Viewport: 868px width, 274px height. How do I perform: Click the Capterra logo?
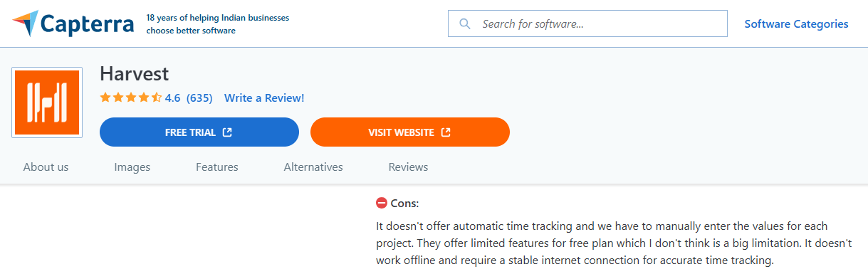[73, 24]
